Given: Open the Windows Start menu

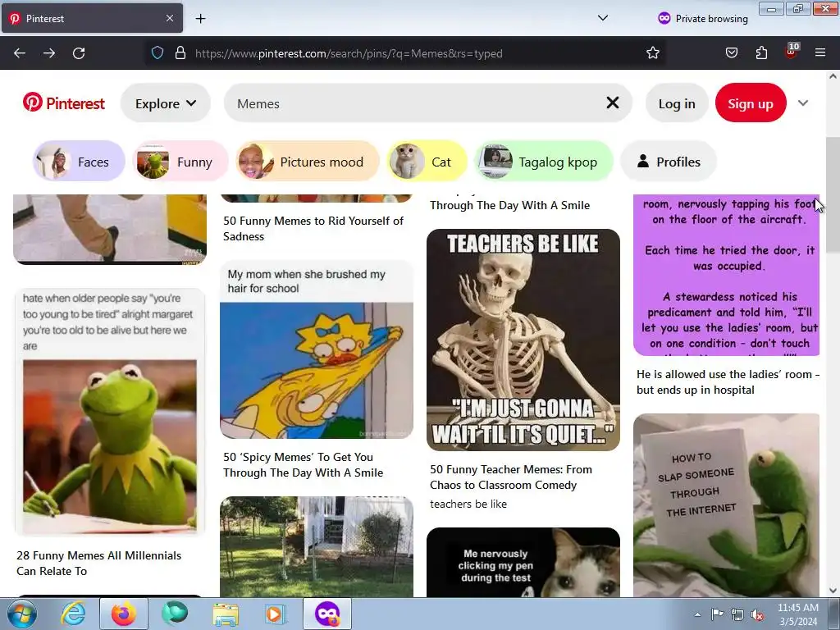Looking at the screenshot, I should [22, 614].
